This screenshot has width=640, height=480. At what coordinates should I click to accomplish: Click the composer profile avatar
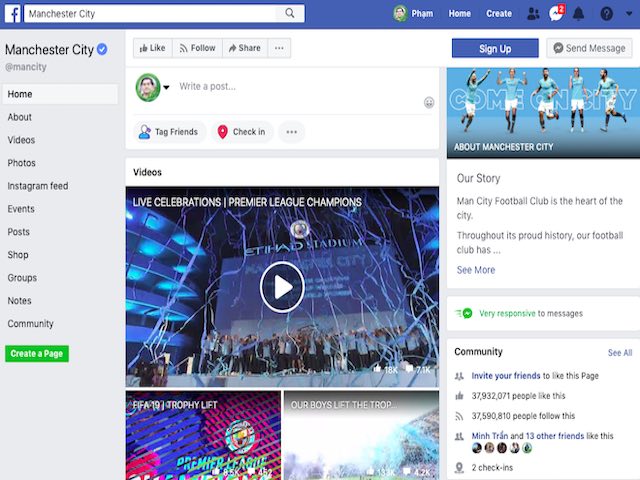148,87
